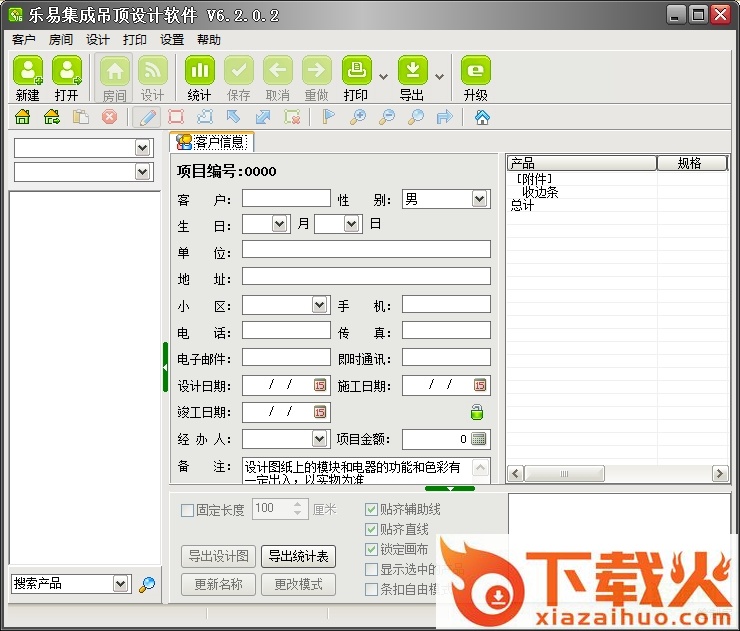This screenshot has width=740, height=631.
Task: Open the 设置 menu
Action: point(172,40)
